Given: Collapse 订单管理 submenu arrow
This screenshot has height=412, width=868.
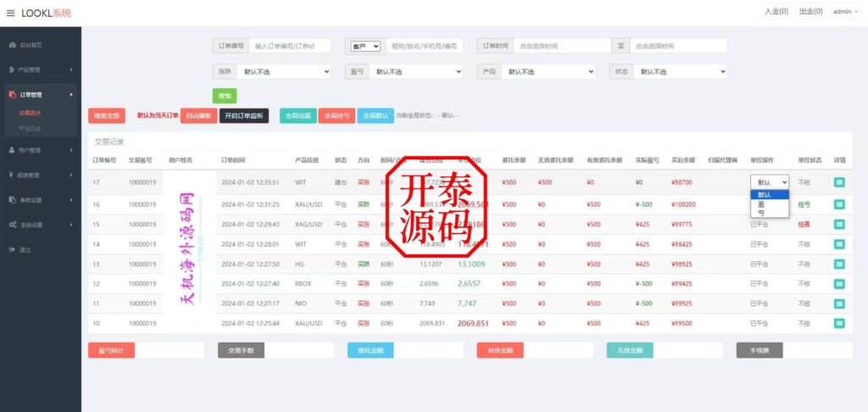Looking at the screenshot, I should click(x=71, y=95).
